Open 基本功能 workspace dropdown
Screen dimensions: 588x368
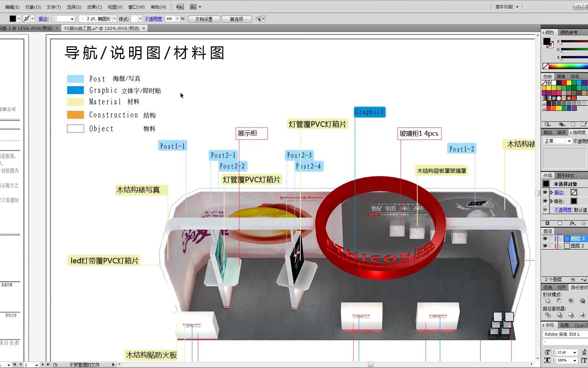pyautogui.click(x=507, y=7)
